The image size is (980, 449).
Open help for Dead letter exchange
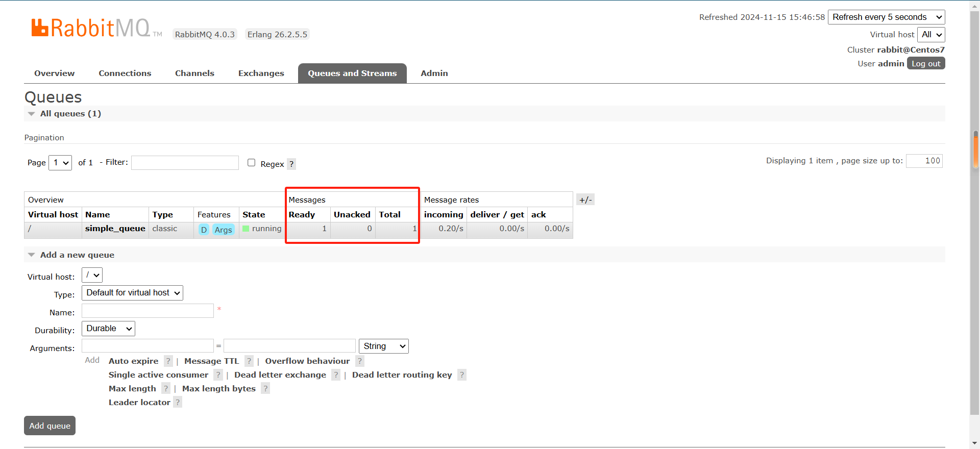tap(336, 375)
